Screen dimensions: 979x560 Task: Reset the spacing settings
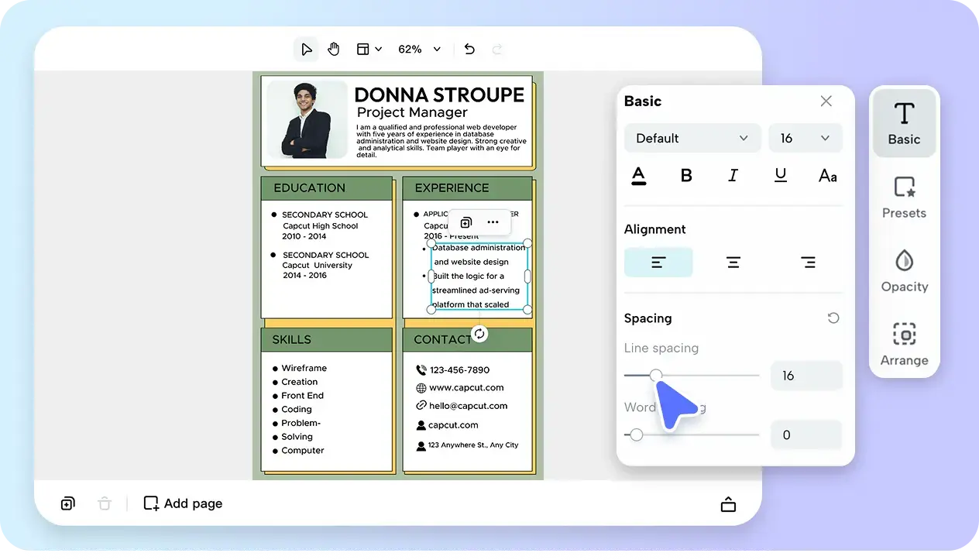[833, 318]
